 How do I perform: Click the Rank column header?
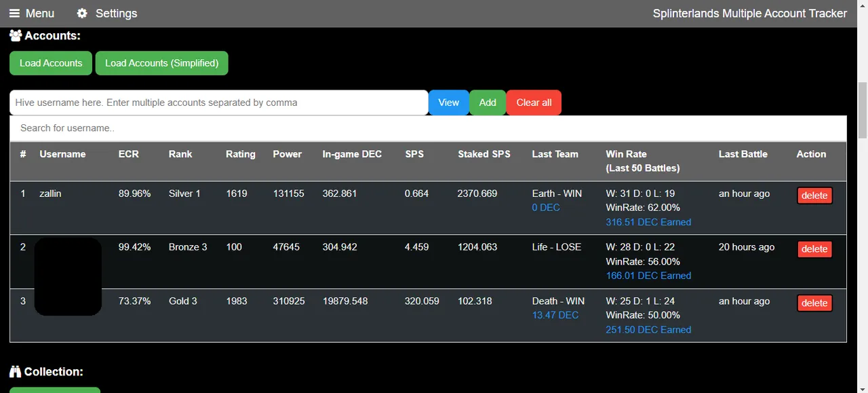coord(180,154)
